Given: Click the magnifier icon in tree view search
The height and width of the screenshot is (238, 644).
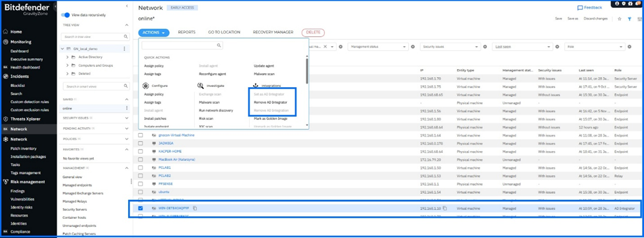Looking at the screenshot, I should 126,36.
